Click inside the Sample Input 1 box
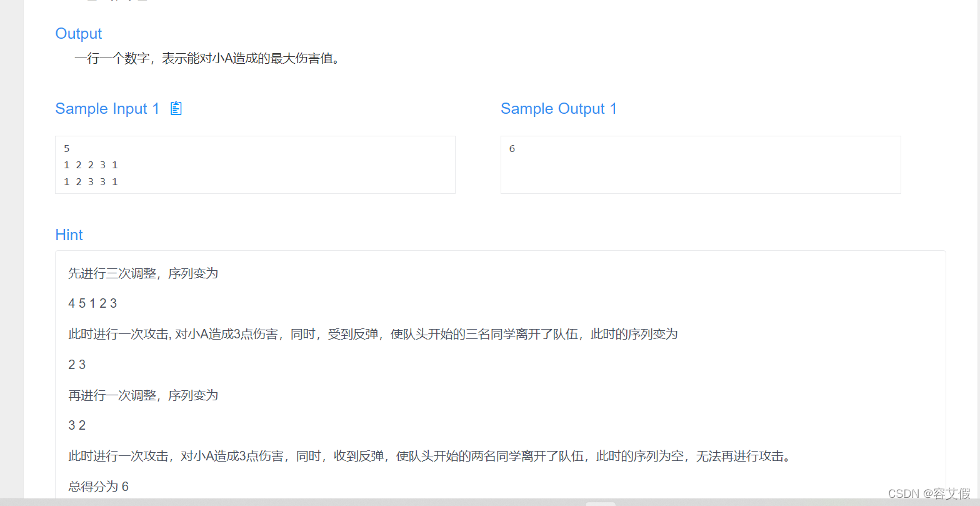This screenshot has height=506, width=980. point(255,164)
